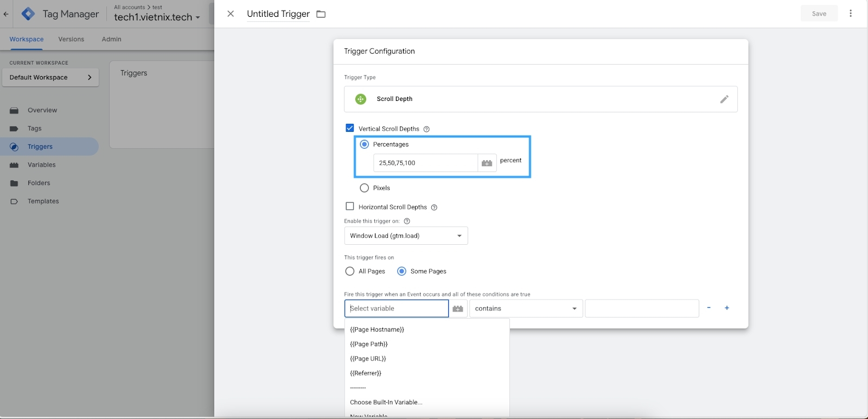This screenshot has width=868, height=419.
Task: Click the minus icon to remove condition
Action: coord(709,308)
